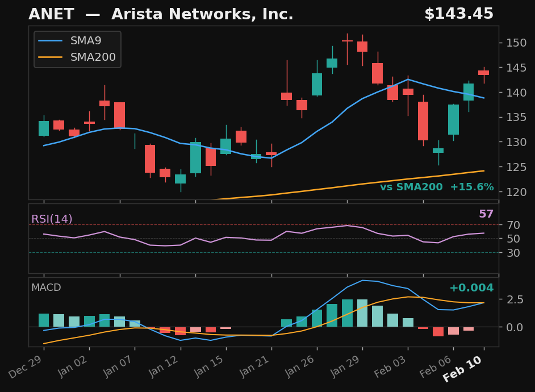This screenshot has height=392, width=535.
Task: Click the RSI 70 axis label
Action: coord(513,225)
